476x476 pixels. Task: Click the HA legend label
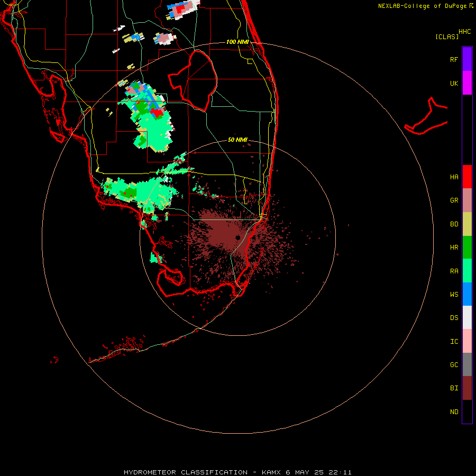(454, 177)
